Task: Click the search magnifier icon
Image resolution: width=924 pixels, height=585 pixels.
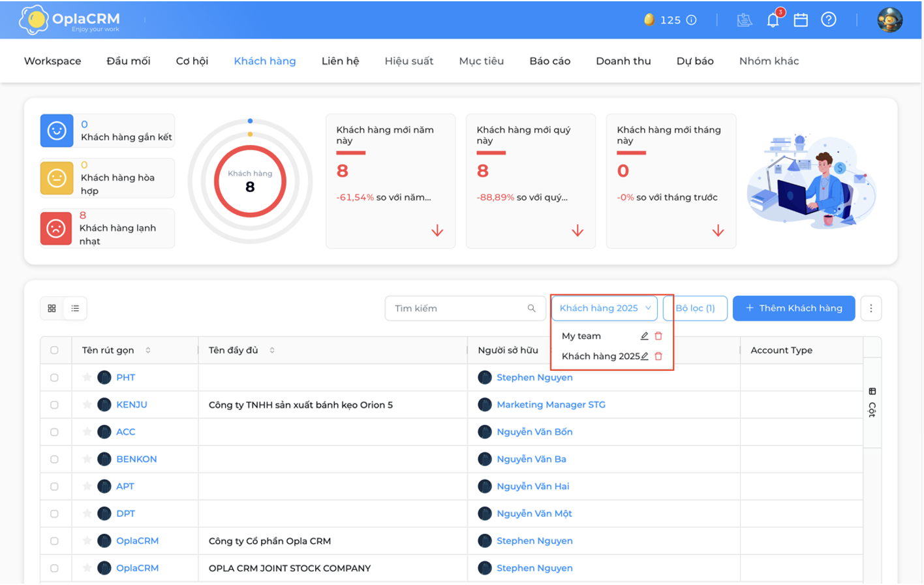Action: (532, 308)
